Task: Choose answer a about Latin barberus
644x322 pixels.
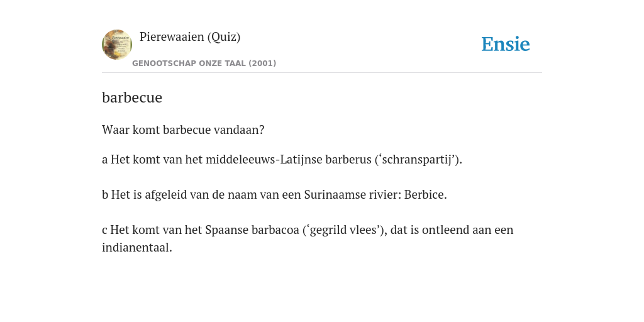Action: tap(282, 159)
